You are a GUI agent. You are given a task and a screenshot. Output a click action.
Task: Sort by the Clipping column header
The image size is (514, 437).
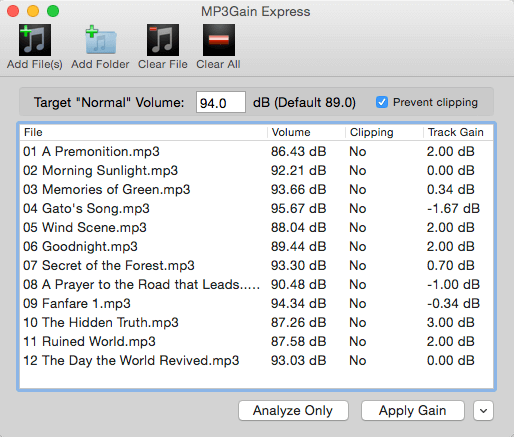[384, 132]
